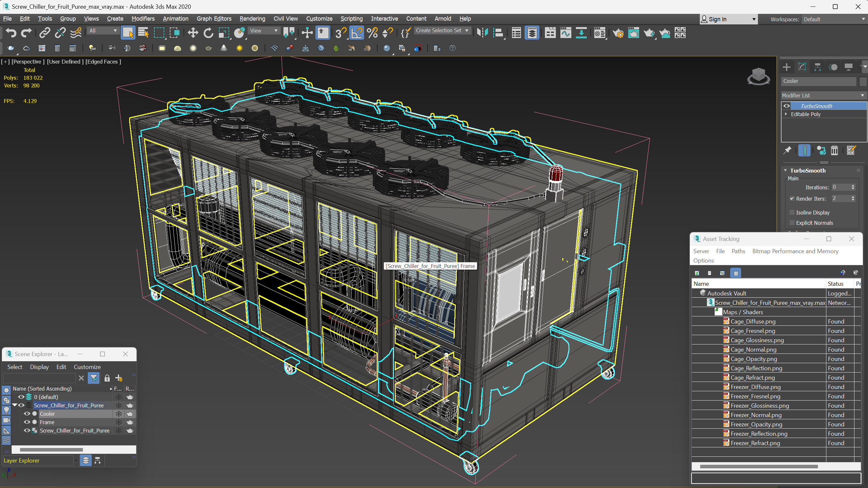Click Configure Modifier Sets icon
Screen dimensions: 868x488
click(x=851, y=151)
